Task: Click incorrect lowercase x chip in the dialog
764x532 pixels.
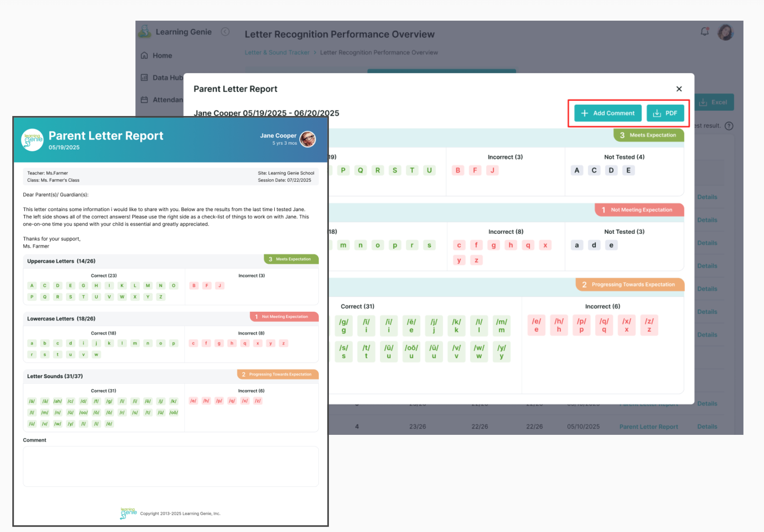Action: click(x=545, y=245)
